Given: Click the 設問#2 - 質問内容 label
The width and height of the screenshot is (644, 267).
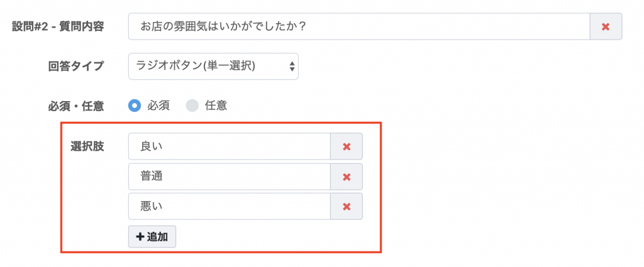Looking at the screenshot, I should pyautogui.click(x=58, y=27).
